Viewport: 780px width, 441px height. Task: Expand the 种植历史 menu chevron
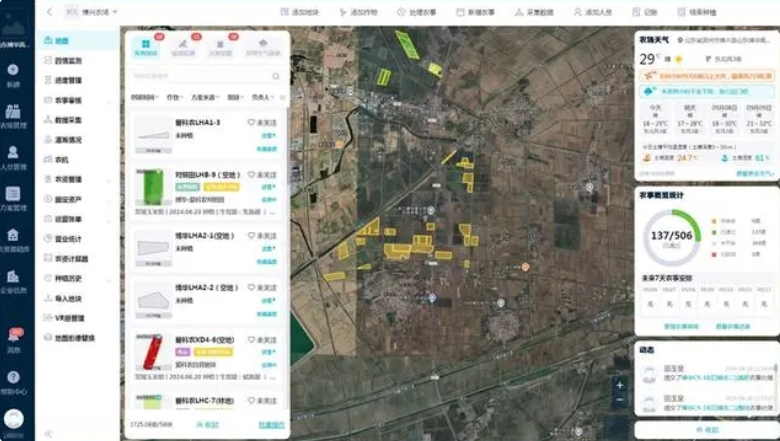pos(109,279)
